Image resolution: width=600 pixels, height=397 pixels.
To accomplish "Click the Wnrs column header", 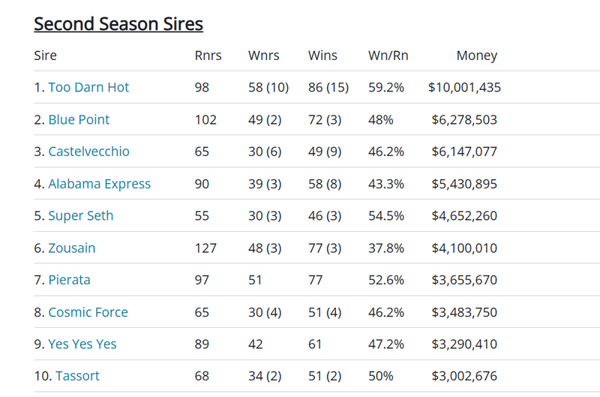I will click(x=264, y=56).
